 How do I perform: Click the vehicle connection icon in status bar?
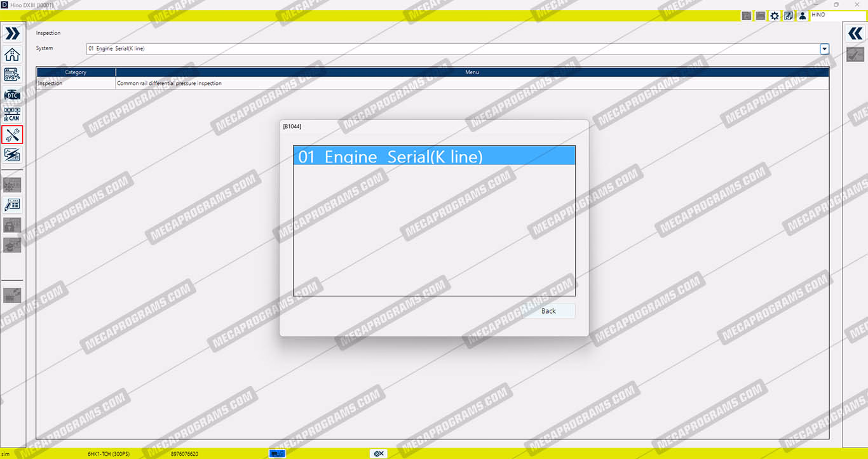point(277,454)
